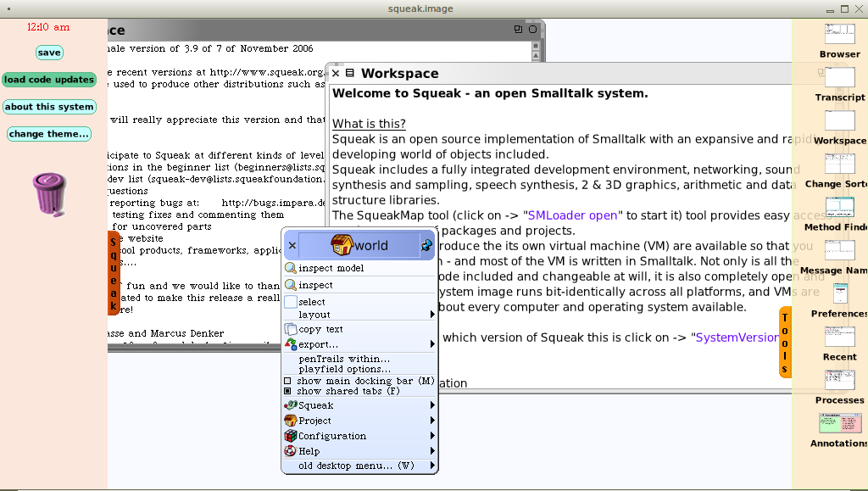This screenshot has height=491, width=868.
Task: Open the Workspace tool thumbnail in Tools flap
Action: tap(839, 120)
